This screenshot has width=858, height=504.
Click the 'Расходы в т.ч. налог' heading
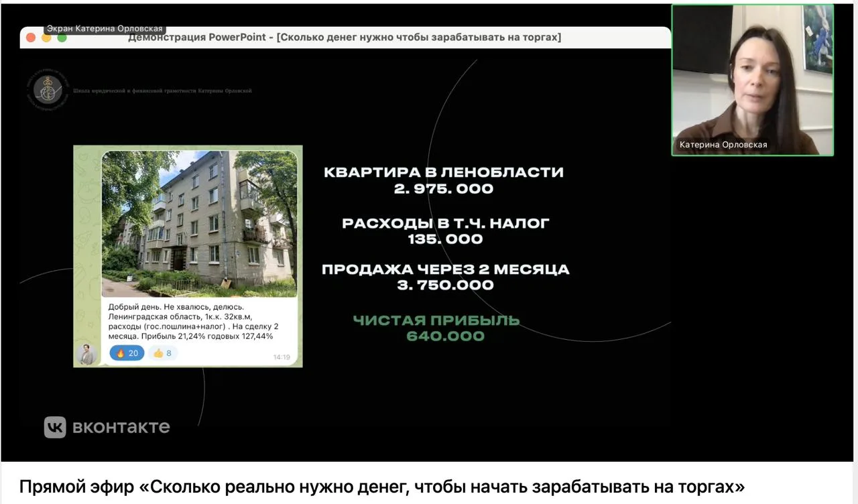pos(445,223)
